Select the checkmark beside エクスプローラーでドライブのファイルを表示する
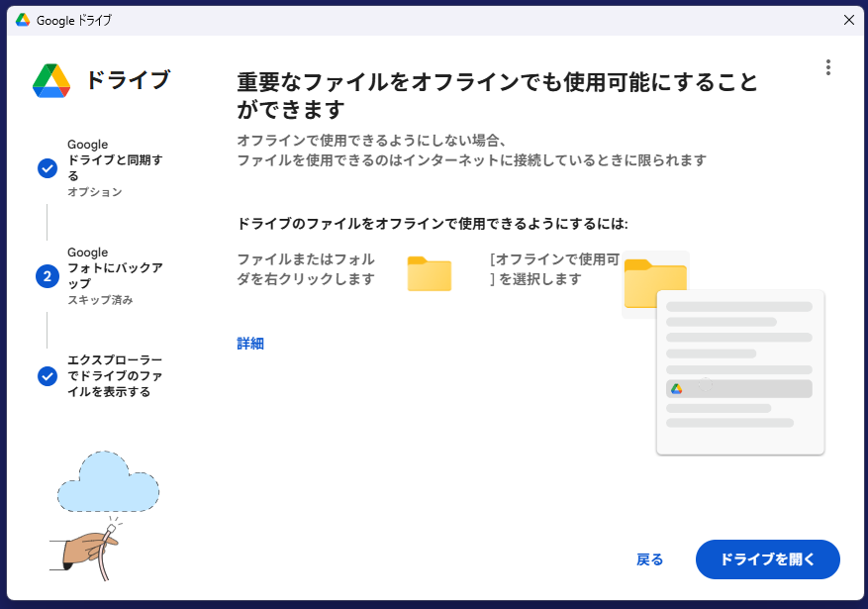868x609 pixels. click(x=47, y=376)
